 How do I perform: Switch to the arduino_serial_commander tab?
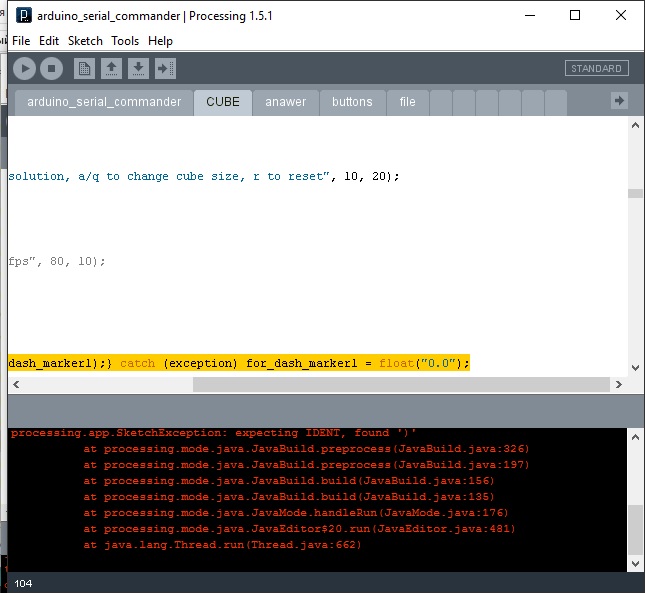tap(104, 102)
